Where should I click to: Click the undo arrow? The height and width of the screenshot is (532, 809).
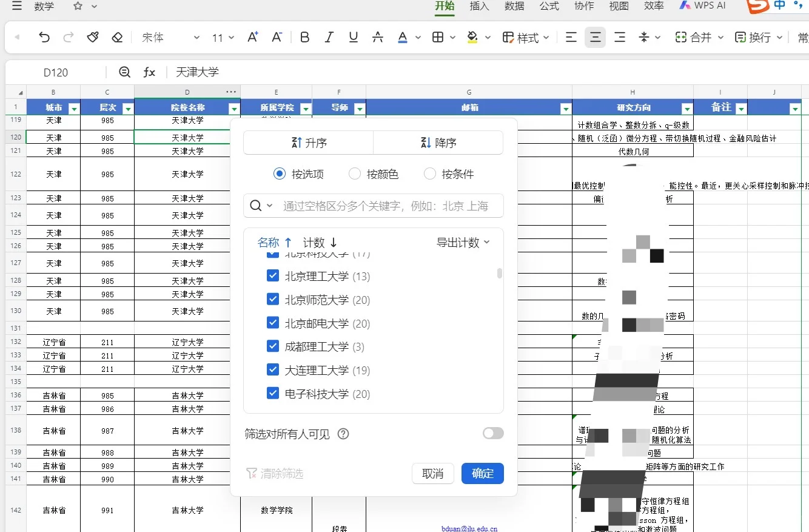[44, 38]
